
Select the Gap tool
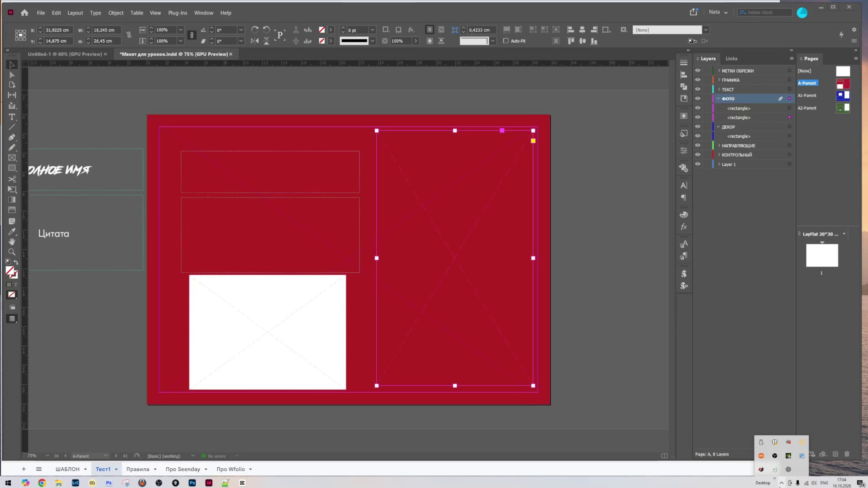click(x=12, y=95)
